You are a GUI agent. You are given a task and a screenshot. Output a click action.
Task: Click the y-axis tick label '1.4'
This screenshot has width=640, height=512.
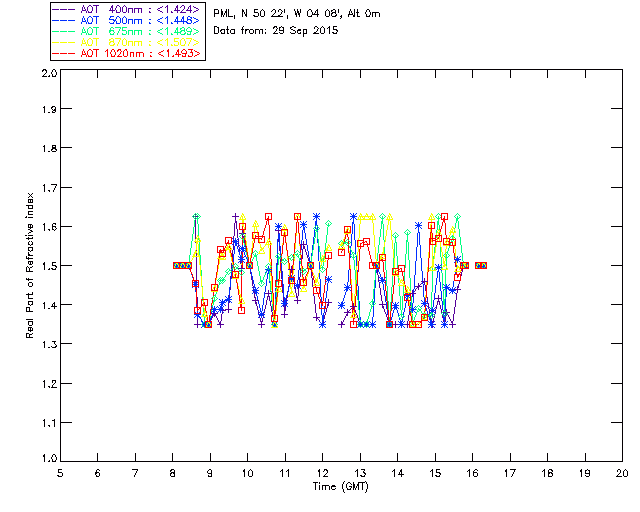49,305
